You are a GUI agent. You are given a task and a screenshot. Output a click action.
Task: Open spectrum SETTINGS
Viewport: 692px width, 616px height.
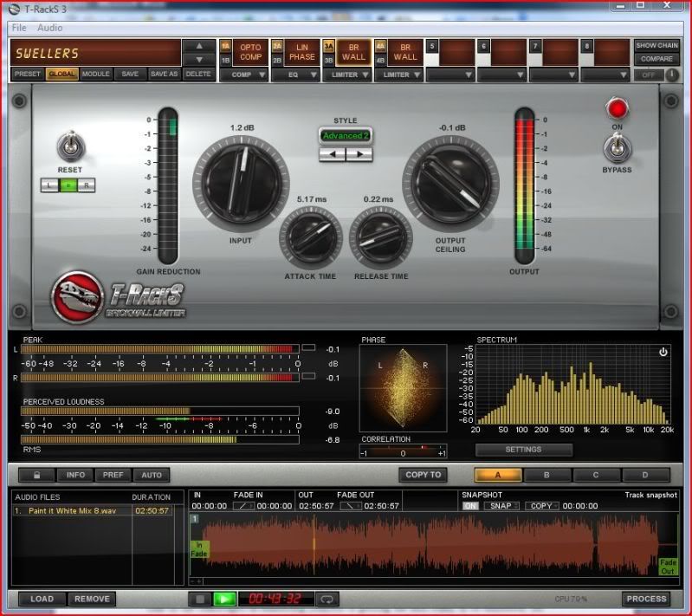pyautogui.click(x=523, y=450)
